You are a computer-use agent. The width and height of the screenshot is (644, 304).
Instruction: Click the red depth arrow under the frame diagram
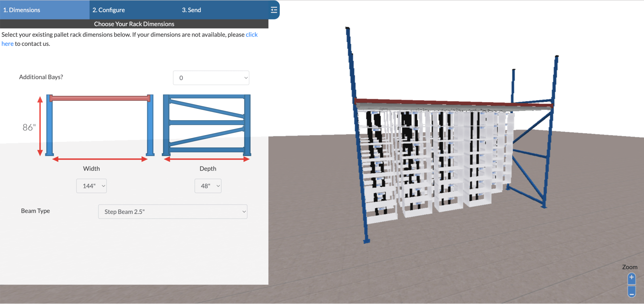coord(206,159)
